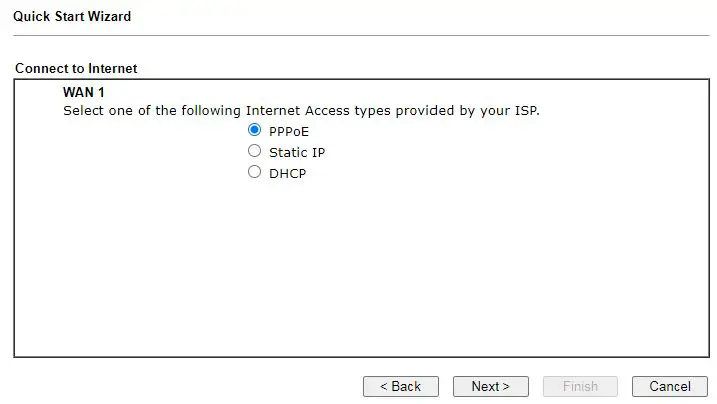Viewport: 717px width, 404px height.
Task: Click the Quick Start Wizard title
Action: 72,17
